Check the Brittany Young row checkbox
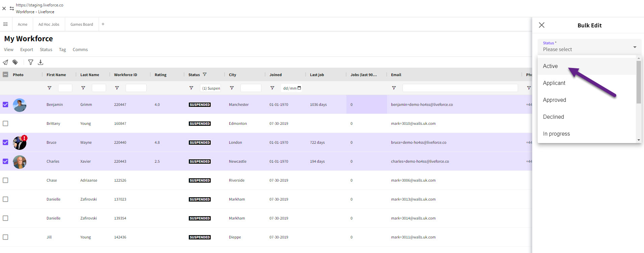Viewport: 644px width, 253px height. pyautogui.click(x=5, y=123)
